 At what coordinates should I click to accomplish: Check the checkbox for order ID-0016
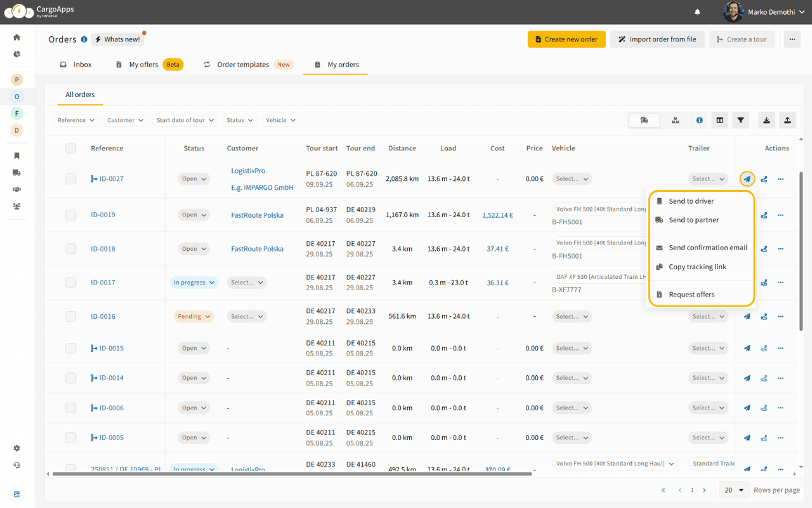[x=70, y=316]
